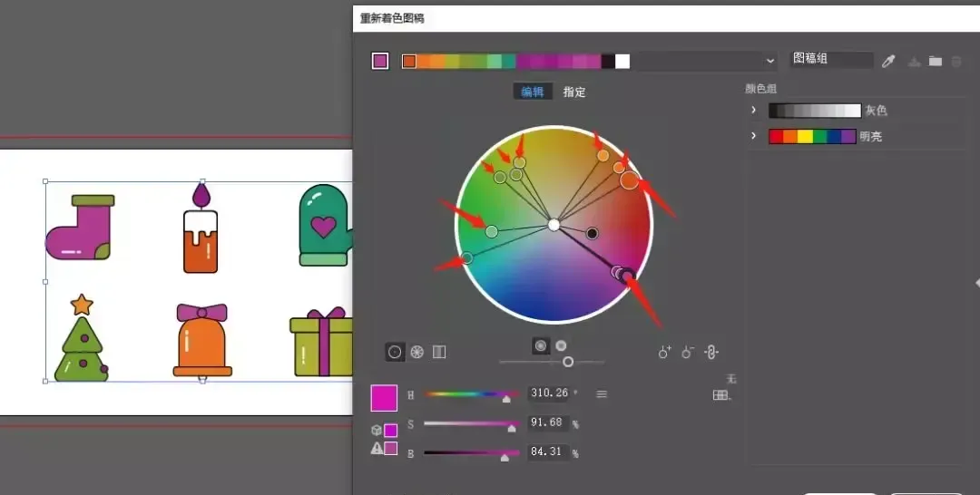Open the color mode menu beside H value

tap(601, 393)
